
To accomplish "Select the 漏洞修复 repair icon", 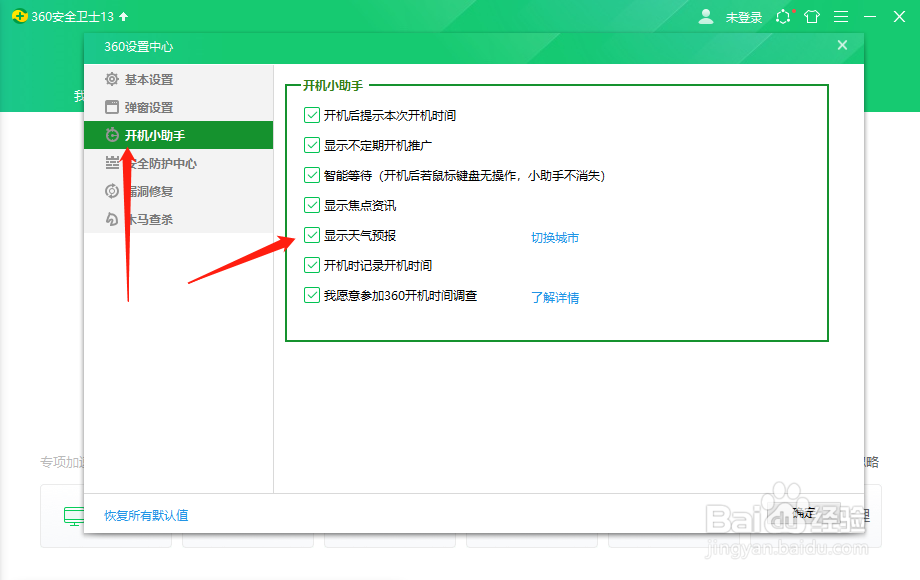I will (x=110, y=191).
